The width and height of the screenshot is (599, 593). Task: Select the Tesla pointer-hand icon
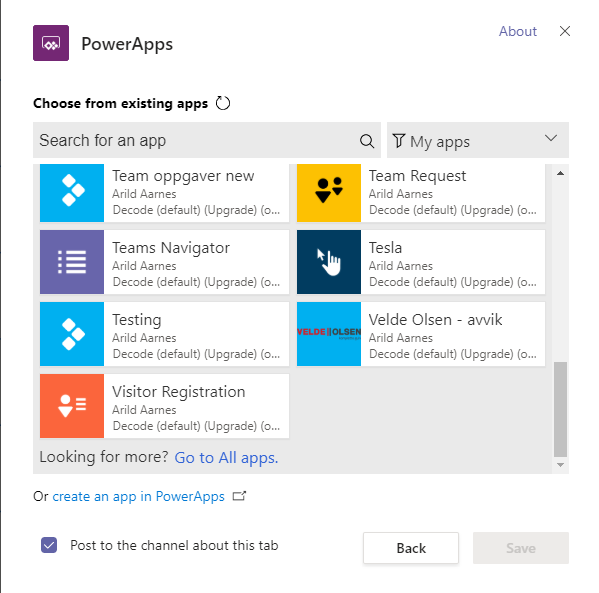pyautogui.click(x=329, y=262)
